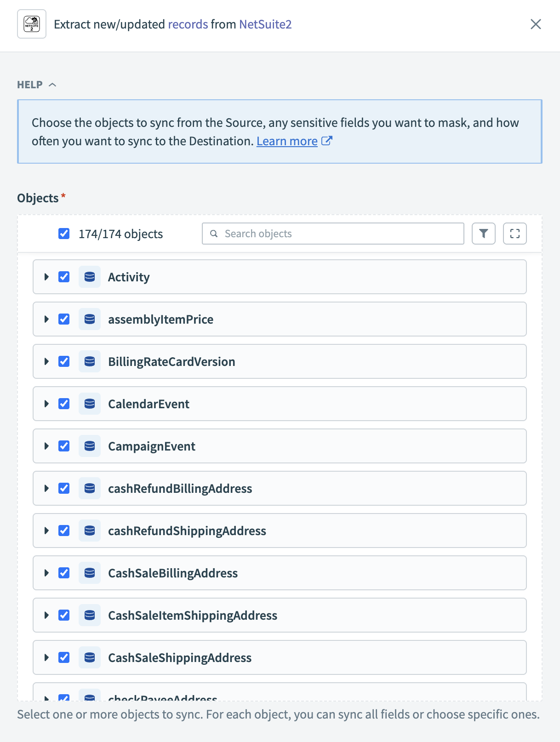Click the database icon next to Activity

pos(90,277)
